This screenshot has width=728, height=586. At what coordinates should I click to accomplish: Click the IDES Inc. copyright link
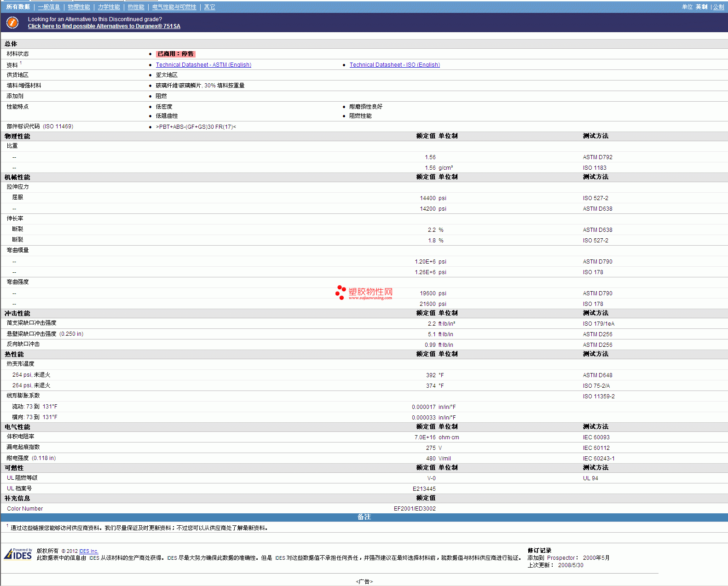(88, 551)
